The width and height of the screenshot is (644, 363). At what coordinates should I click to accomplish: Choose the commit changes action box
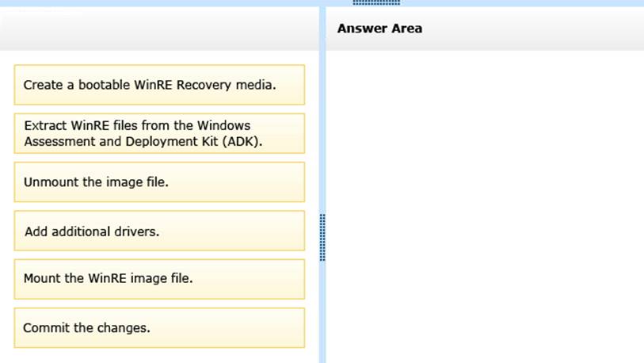(x=158, y=327)
